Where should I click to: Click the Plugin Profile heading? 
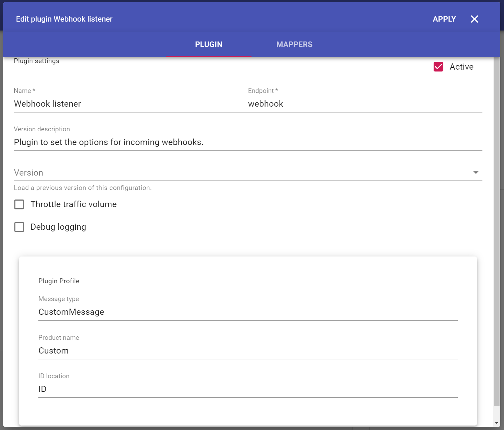pos(59,281)
